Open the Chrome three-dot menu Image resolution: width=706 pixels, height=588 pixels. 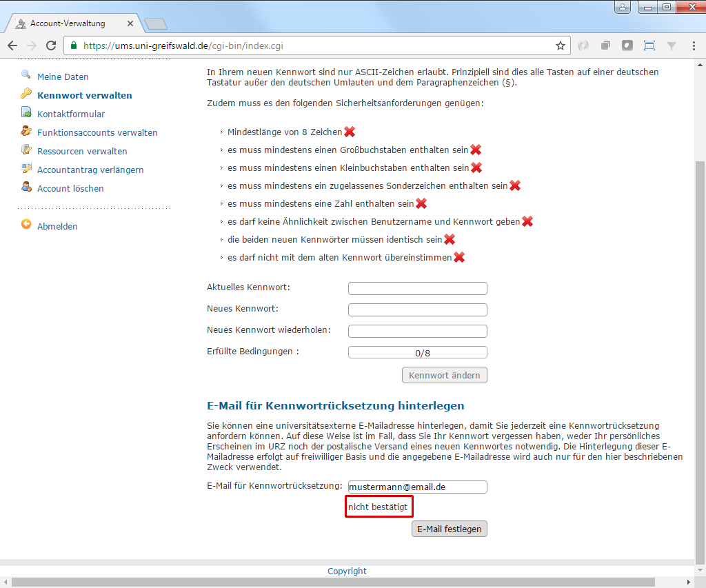[693, 45]
